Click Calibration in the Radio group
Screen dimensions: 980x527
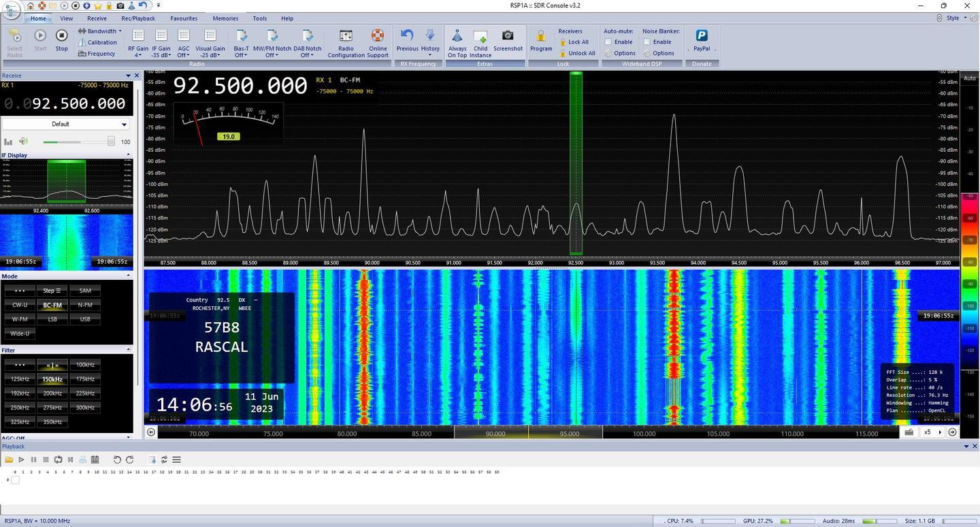(x=97, y=42)
